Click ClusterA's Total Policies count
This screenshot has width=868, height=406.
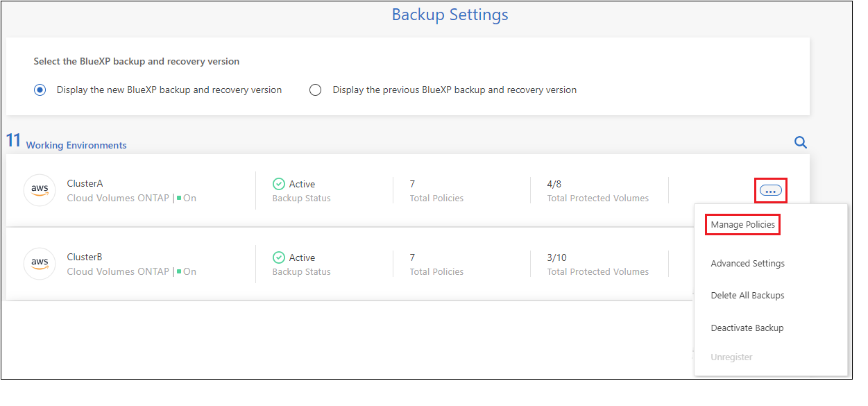[x=412, y=184]
